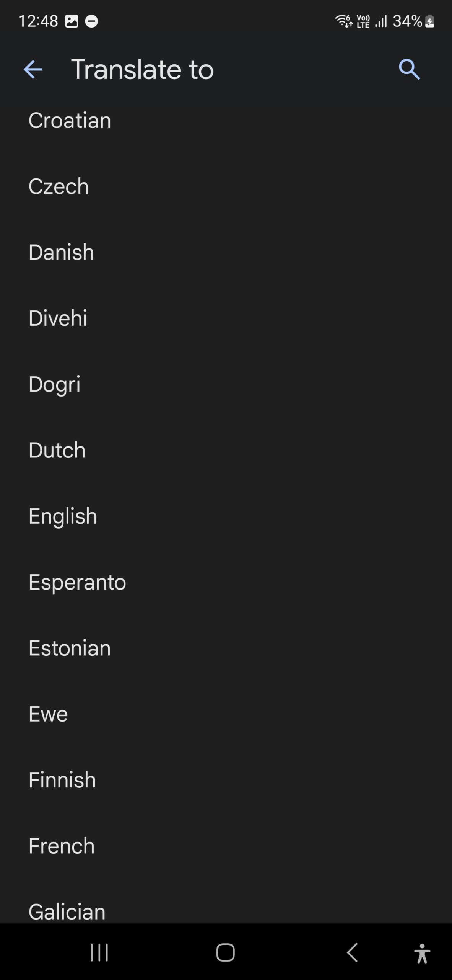Tap the system back navigation chevron
Screen dimensions: 452x980
pyautogui.click(x=352, y=952)
